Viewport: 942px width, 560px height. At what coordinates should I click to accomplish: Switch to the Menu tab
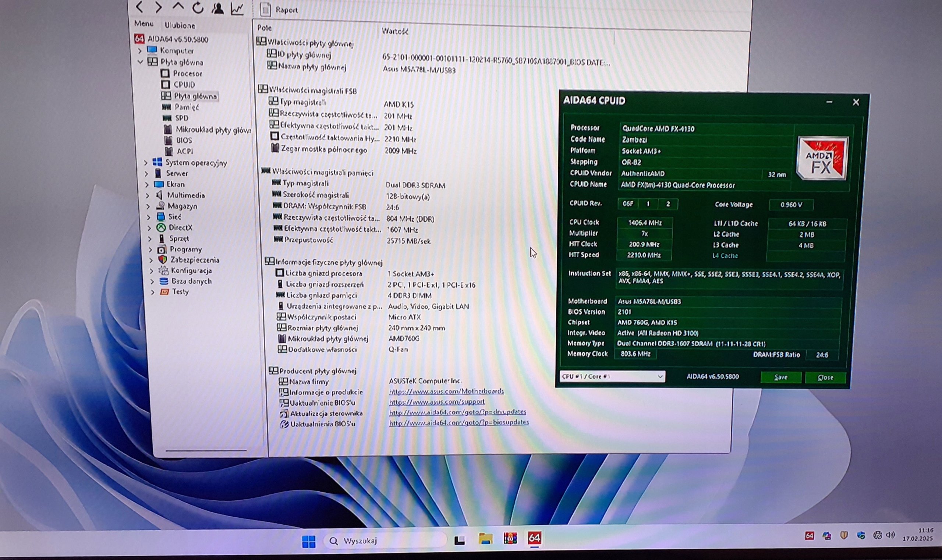(x=144, y=24)
